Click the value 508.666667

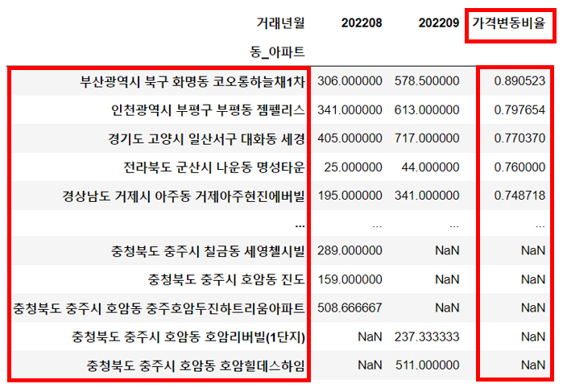pyautogui.click(x=350, y=307)
